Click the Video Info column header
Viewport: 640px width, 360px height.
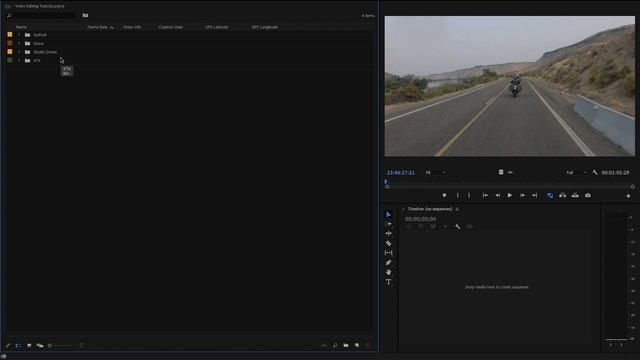(x=132, y=27)
